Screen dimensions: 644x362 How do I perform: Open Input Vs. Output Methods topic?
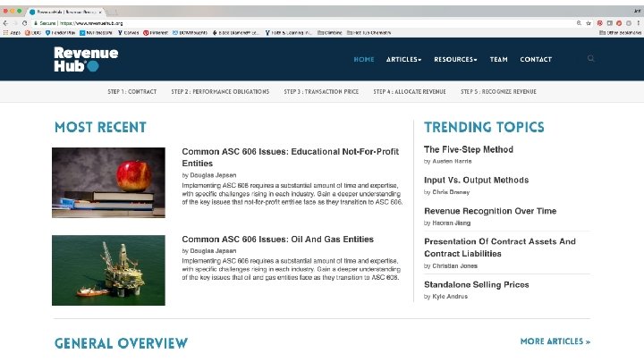click(477, 181)
